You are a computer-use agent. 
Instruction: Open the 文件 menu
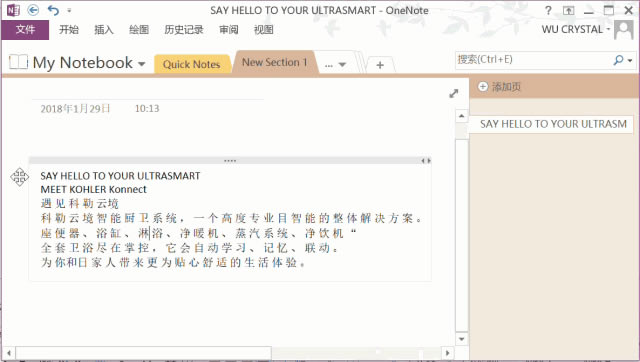pos(25,29)
